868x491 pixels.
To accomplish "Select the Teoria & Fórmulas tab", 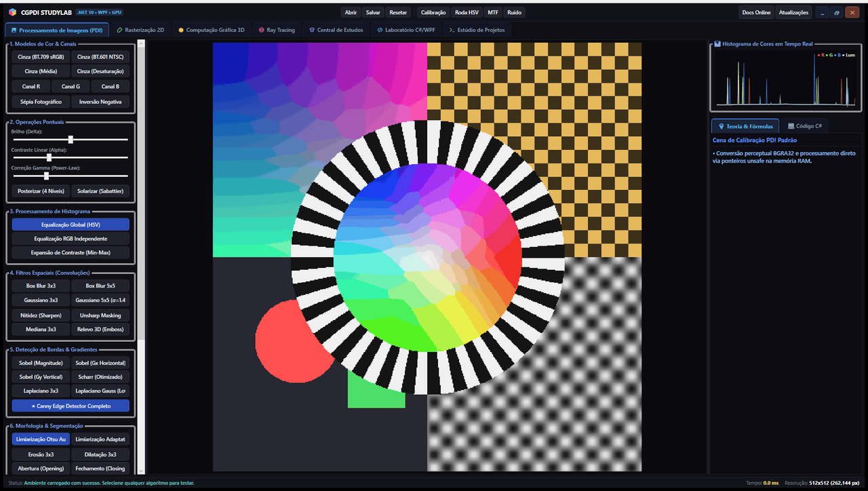I will click(745, 126).
